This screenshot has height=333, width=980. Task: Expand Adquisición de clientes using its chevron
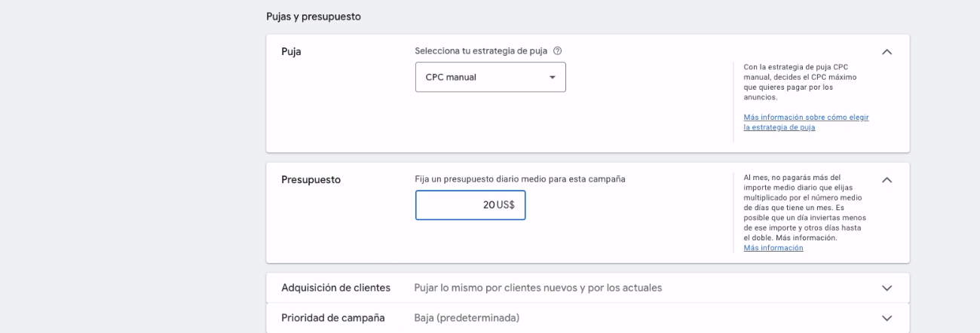(887, 288)
